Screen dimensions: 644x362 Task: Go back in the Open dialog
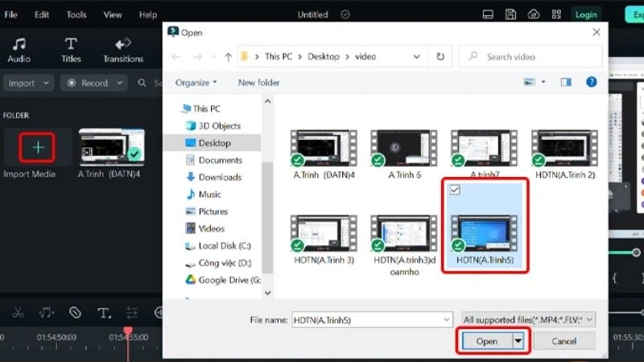tap(176, 56)
